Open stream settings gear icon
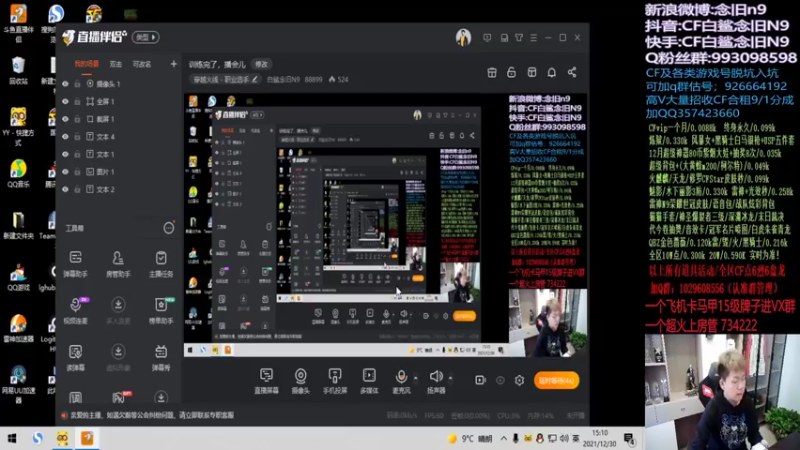The width and height of the screenshot is (800, 450). point(519,380)
